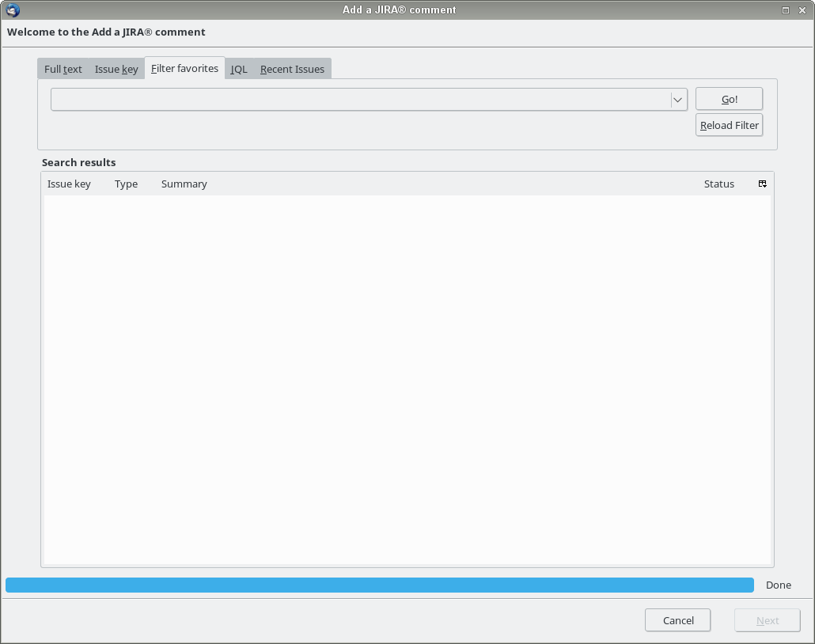Open the column picker icon in results header
Image resolution: width=815 pixels, height=644 pixels.
click(763, 184)
